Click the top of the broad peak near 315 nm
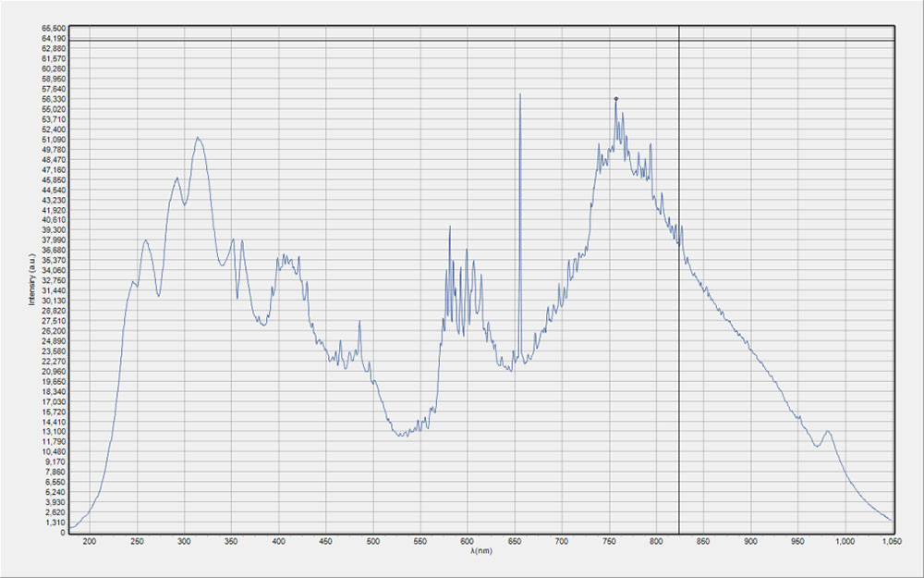The width and height of the screenshot is (924, 578). [x=198, y=138]
